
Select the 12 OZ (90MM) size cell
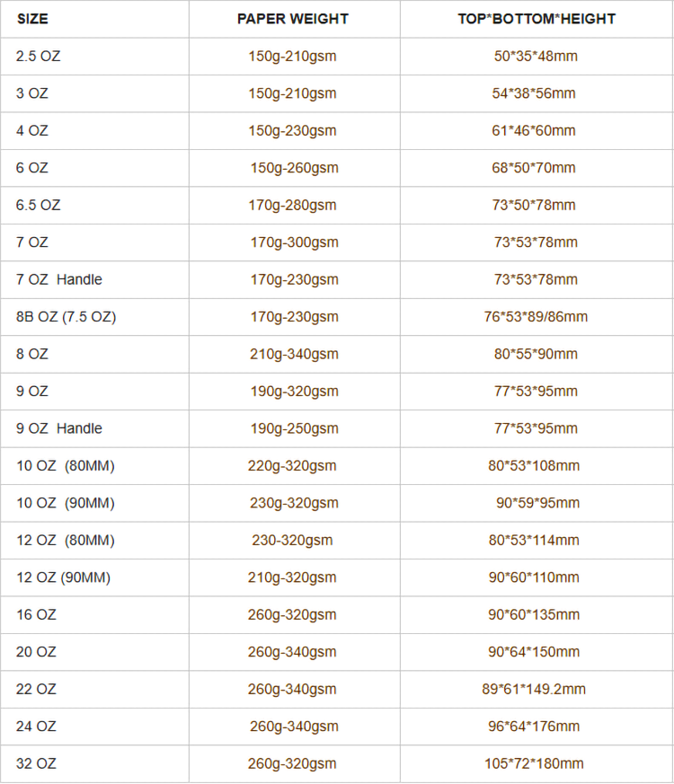(64, 577)
